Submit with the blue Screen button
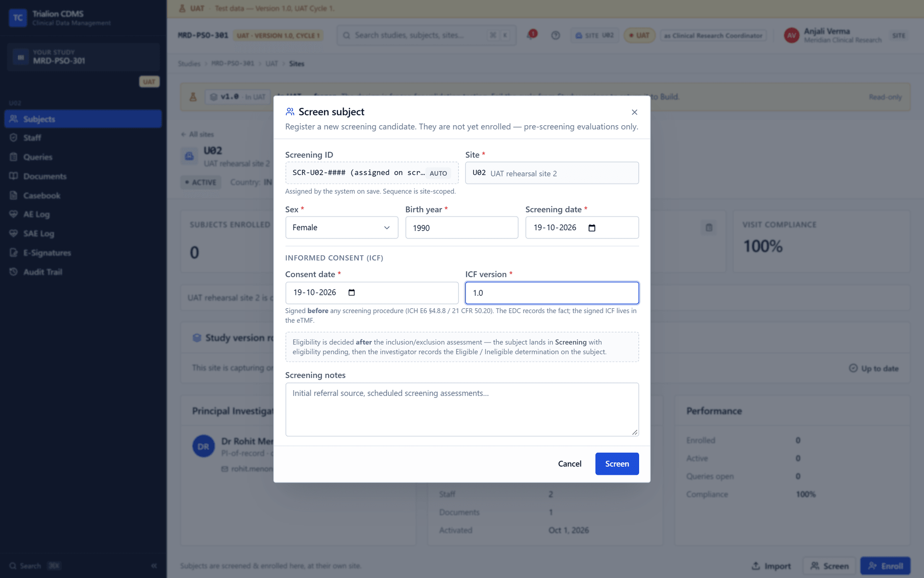The image size is (924, 578). [617, 464]
